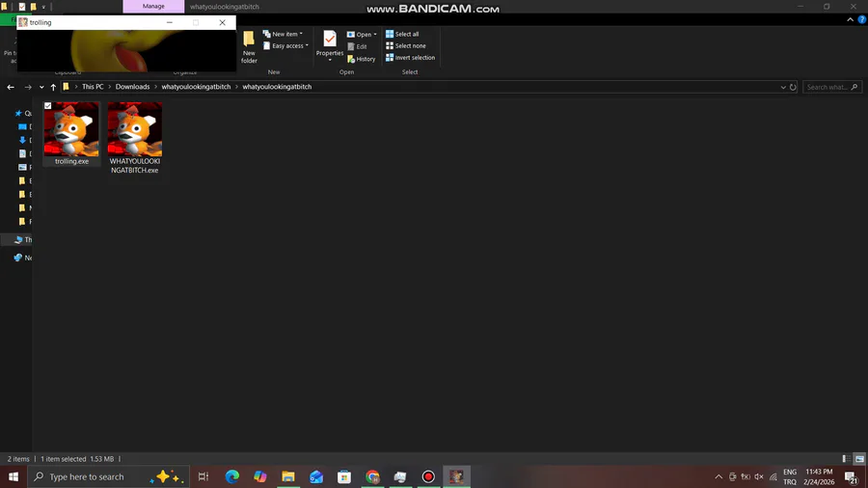The height and width of the screenshot is (488, 868).
Task: Click This PC in the address bar
Action: tap(93, 87)
